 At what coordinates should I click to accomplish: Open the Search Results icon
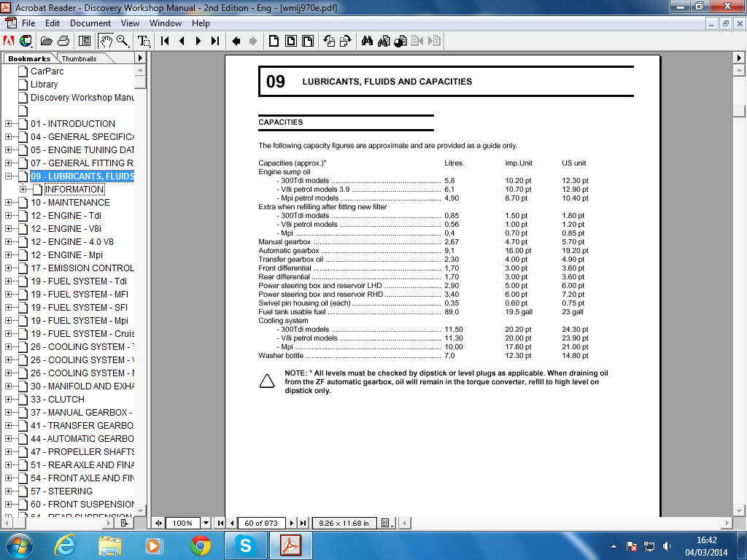pyautogui.click(x=400, y=41)
